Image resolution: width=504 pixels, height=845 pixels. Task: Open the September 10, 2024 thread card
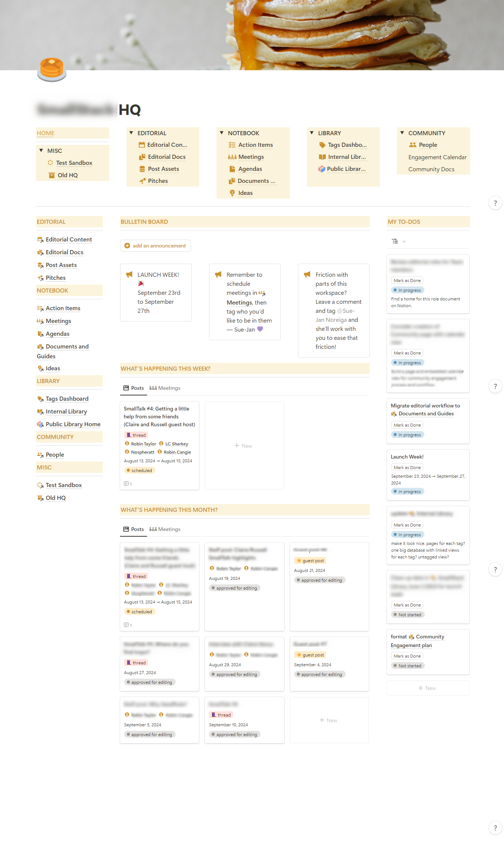click(x=244, y=720)
